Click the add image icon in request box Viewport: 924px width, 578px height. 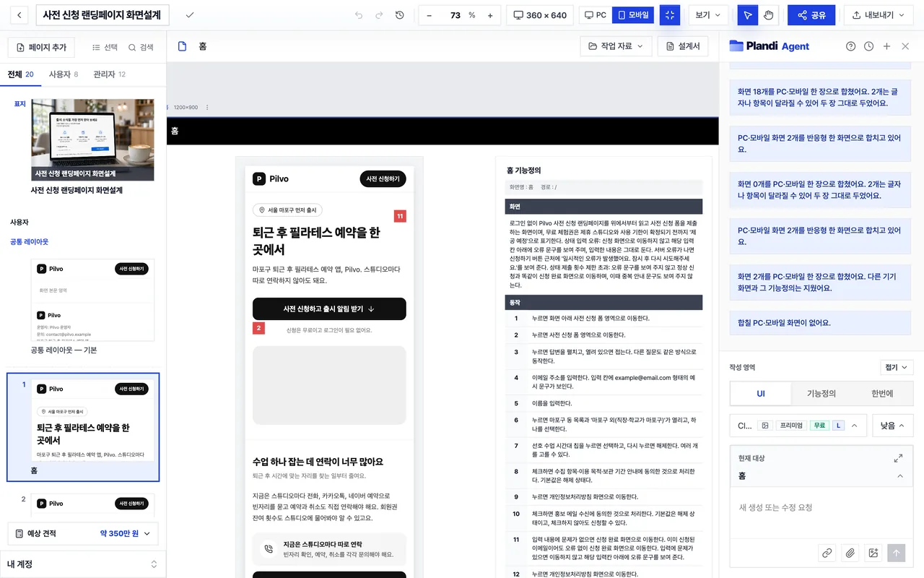873,553
